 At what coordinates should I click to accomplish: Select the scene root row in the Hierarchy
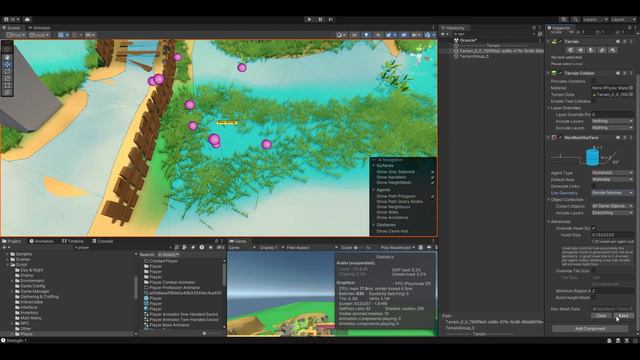tap(492, 40)
